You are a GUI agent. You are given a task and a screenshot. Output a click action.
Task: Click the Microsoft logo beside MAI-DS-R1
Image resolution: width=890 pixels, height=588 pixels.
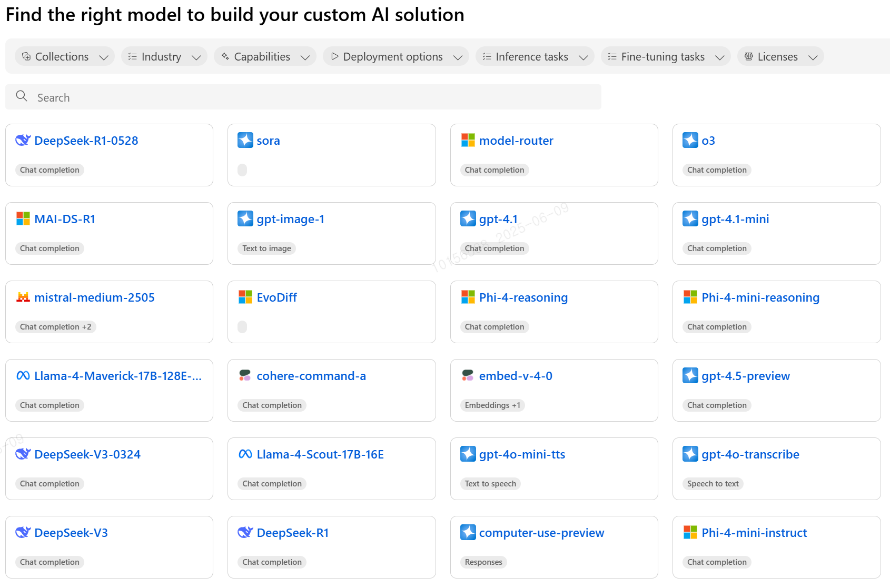pos(23,218)
